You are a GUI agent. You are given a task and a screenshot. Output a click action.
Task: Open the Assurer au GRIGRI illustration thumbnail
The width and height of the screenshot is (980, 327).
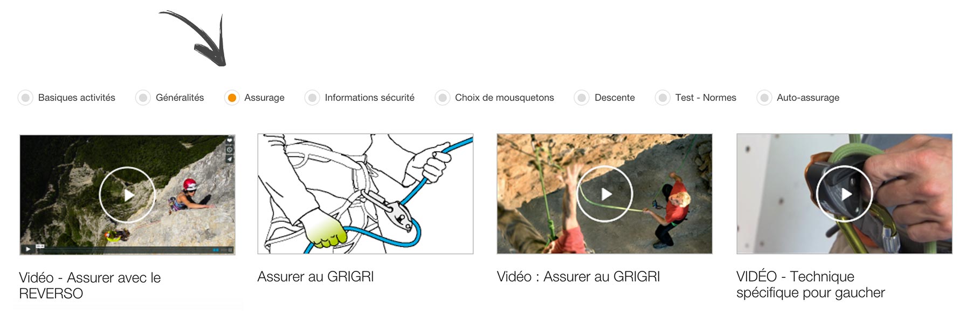(x=365, y=194)
